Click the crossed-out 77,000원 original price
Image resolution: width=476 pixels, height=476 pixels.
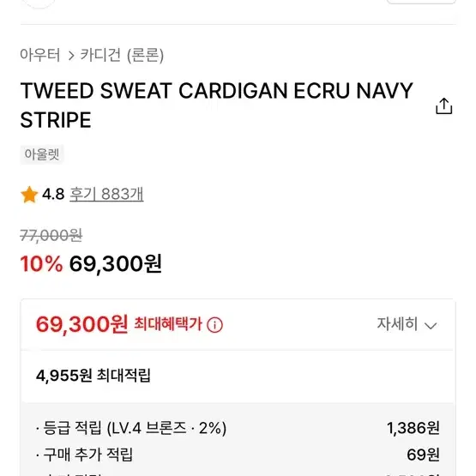51,236
